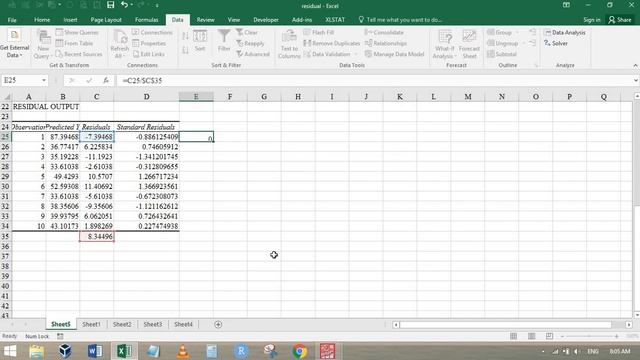Open File Explorer from taskbar

click(36, 351)
